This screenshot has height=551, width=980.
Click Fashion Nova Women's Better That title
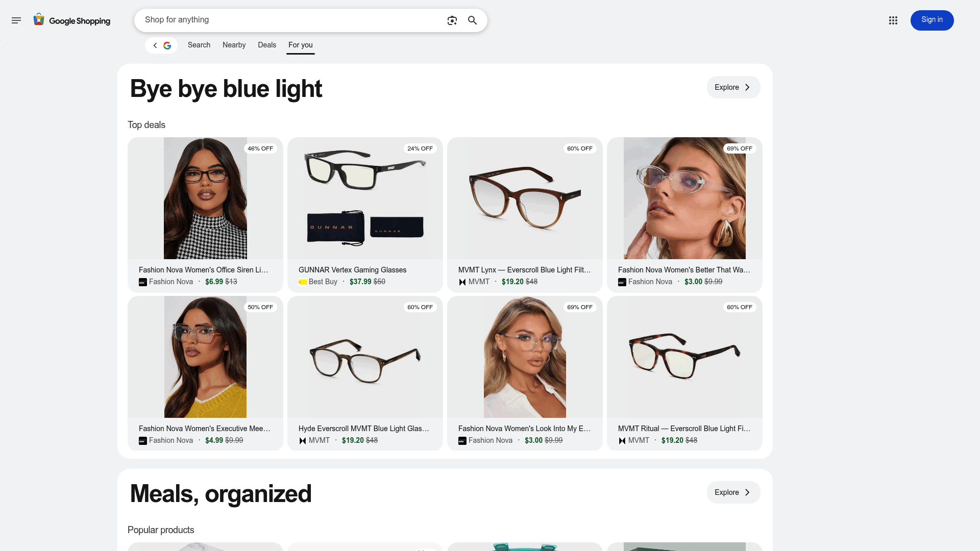click(684, 270)
